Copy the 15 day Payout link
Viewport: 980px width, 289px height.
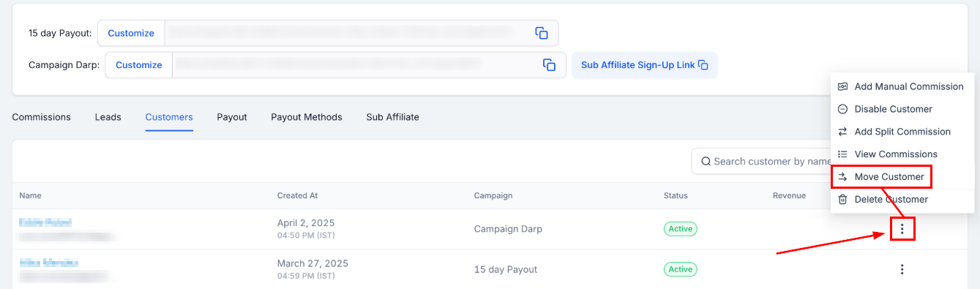click(542, 33)
